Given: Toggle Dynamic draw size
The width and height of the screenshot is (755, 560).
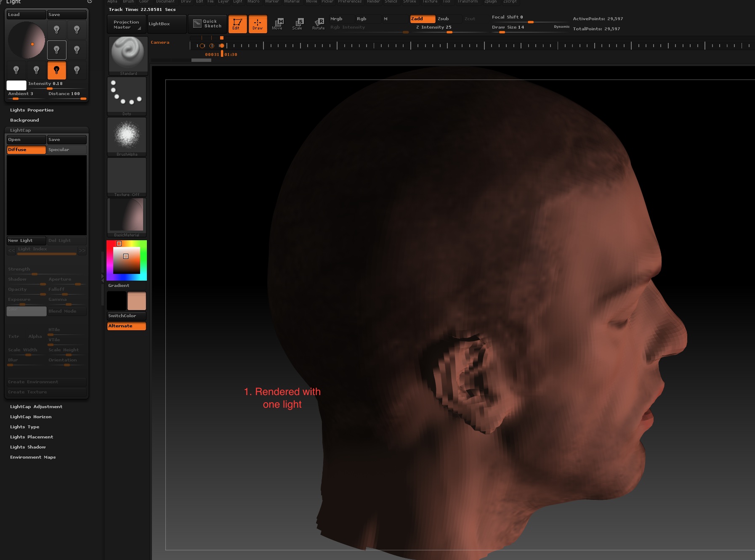Looking at the screenshot, I should [561, 27].
